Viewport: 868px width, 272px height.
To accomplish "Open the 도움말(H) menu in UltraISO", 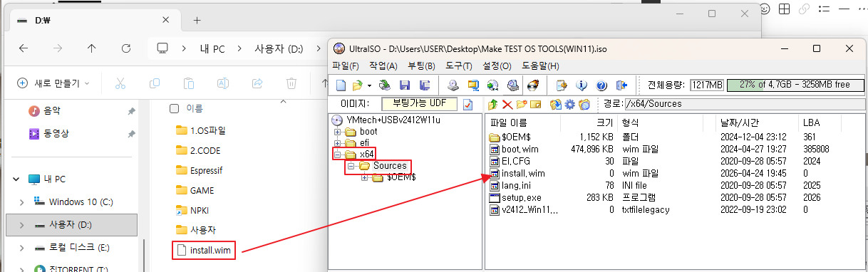I will 540,66.
